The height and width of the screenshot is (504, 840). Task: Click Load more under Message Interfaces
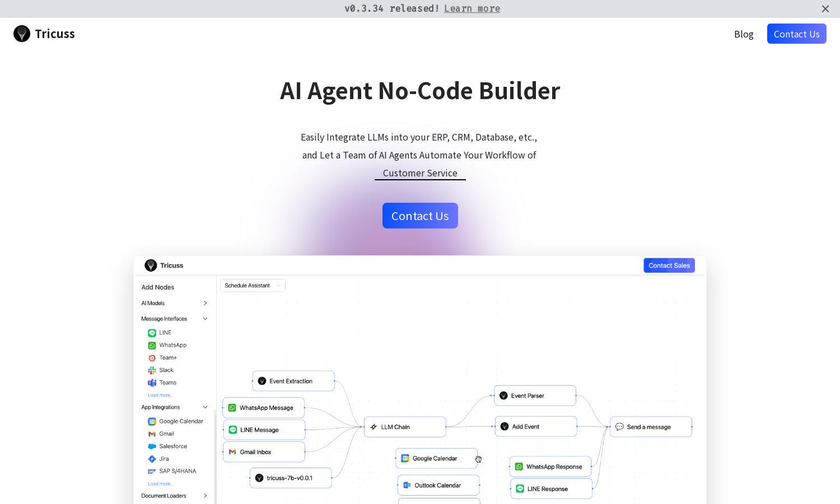(x=161, y=395)
